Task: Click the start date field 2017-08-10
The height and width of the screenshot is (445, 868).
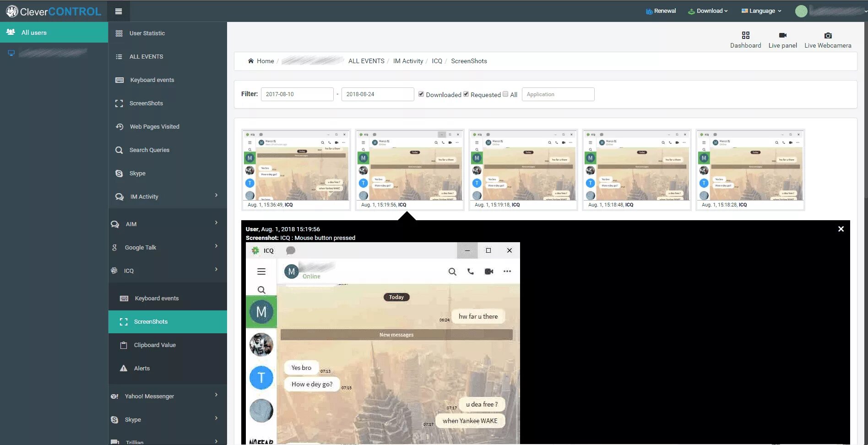Action: coord(297,94)
